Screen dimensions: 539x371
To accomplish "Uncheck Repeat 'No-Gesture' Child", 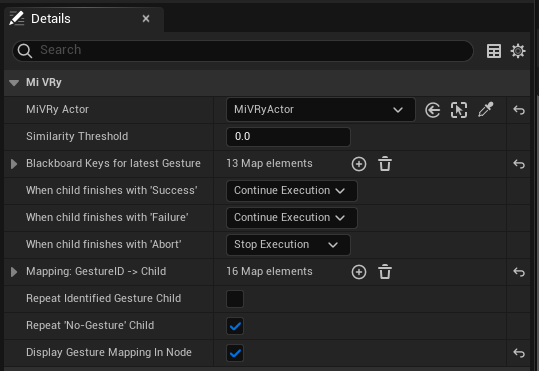I will 235,326.
